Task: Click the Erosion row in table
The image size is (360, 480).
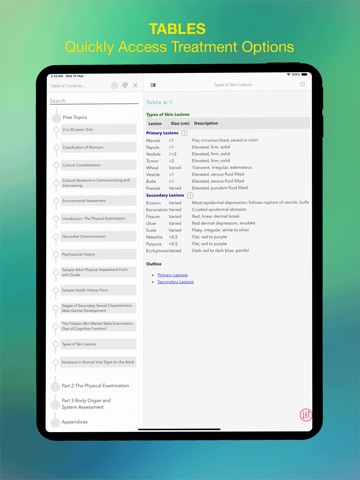Action: coord(227,203)
